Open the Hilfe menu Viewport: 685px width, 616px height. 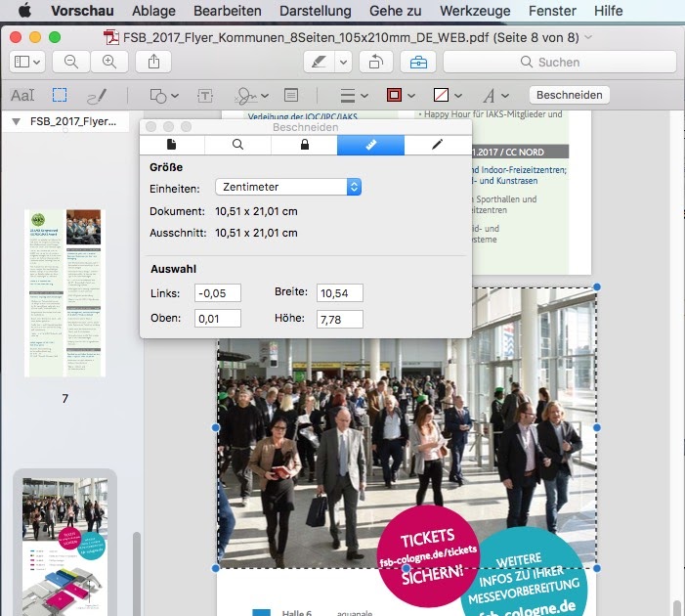[609, 11]
